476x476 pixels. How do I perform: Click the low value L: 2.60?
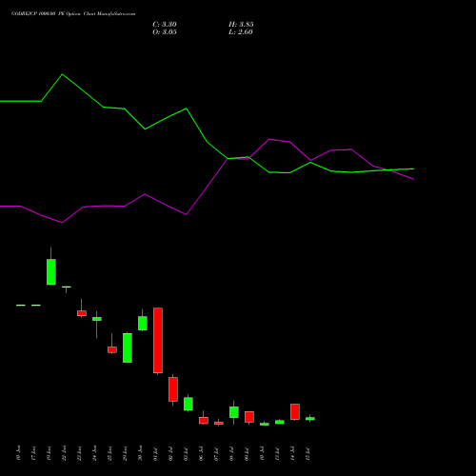click(241, 32)
